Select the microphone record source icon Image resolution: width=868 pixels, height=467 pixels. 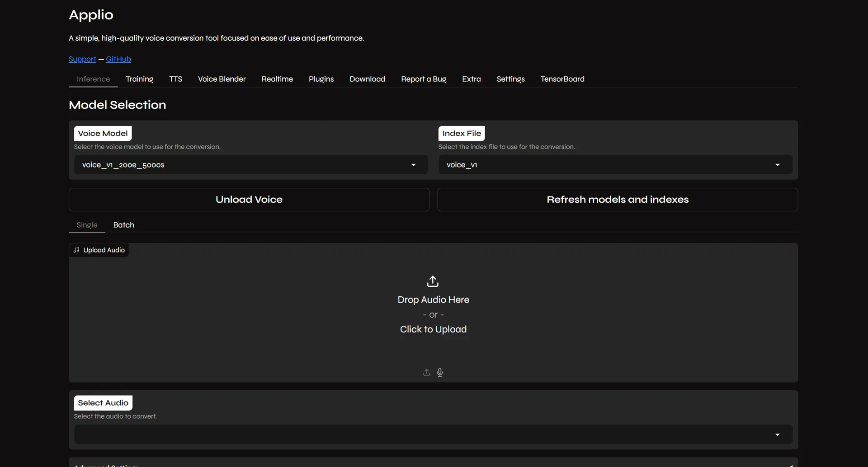[x=440, y=372]
